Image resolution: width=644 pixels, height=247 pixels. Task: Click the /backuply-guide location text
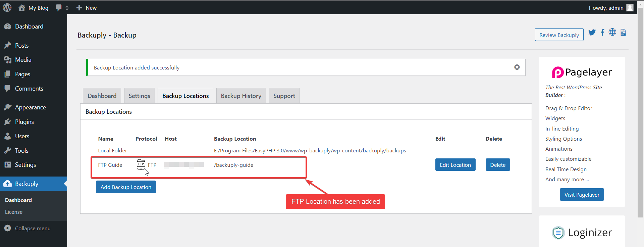pyautogui.click(x=233, y=165)
